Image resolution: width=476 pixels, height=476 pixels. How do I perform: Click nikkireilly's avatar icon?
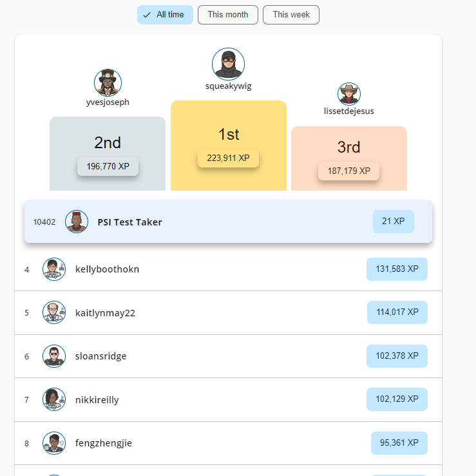pyautogui.click(x=54, y=399)
